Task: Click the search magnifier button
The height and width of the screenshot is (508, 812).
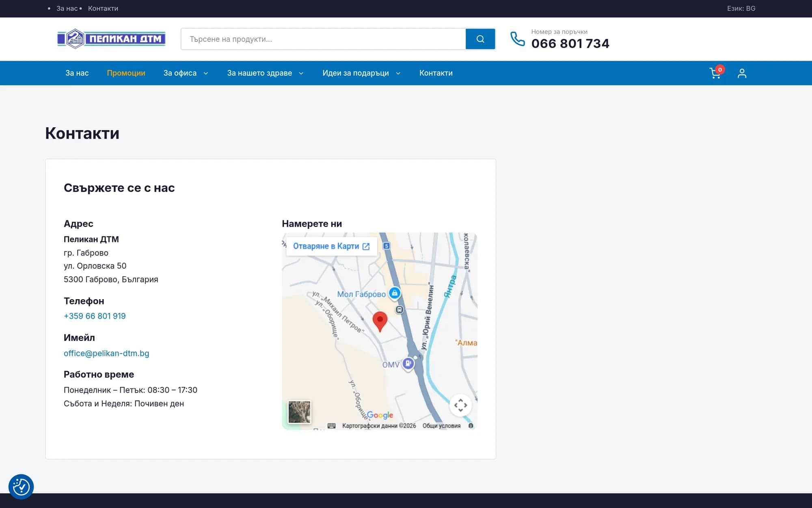Action: click(x=480, y=39)
